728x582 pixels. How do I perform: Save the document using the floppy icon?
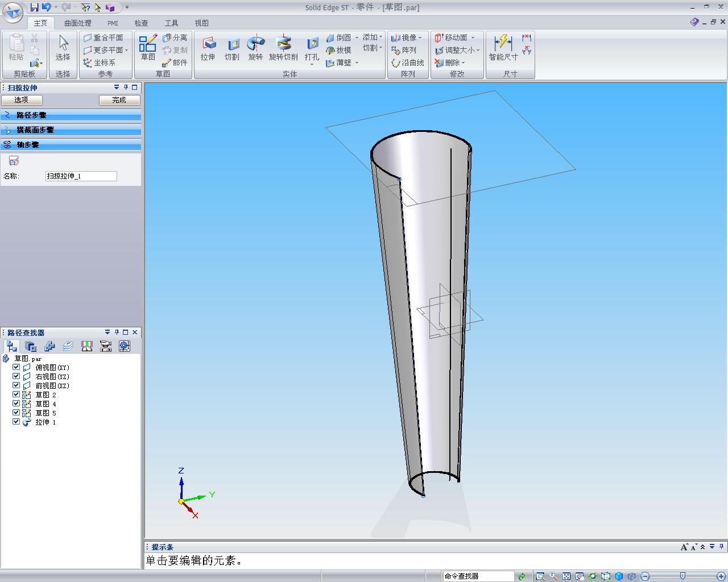coord(35,7)
